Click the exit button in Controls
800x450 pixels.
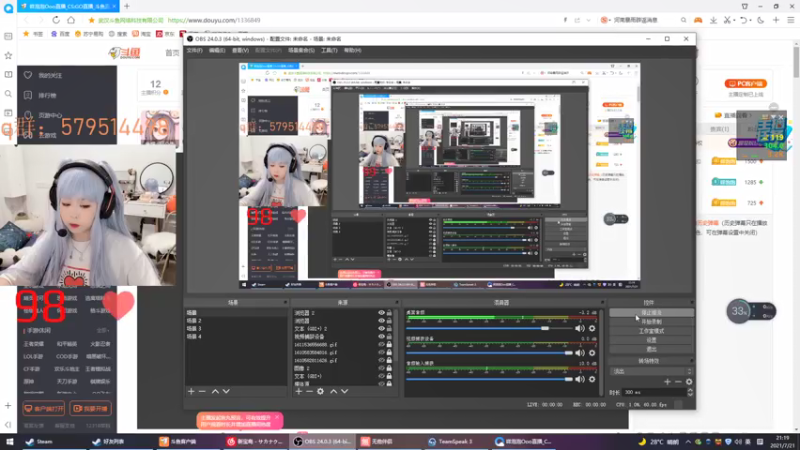coord(651,349)
